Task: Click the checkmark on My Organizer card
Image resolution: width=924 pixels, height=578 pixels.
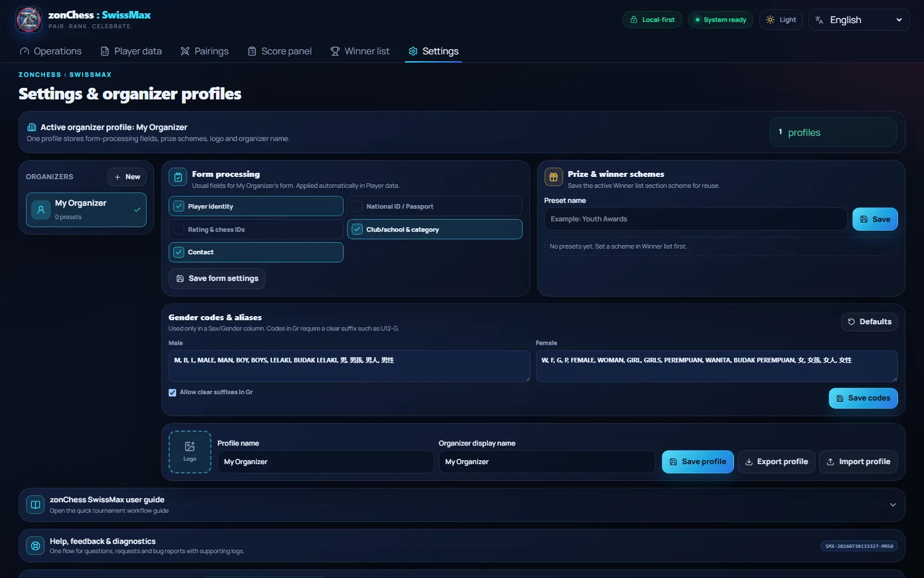Action: pyautogui.click(x=137, y=210)
